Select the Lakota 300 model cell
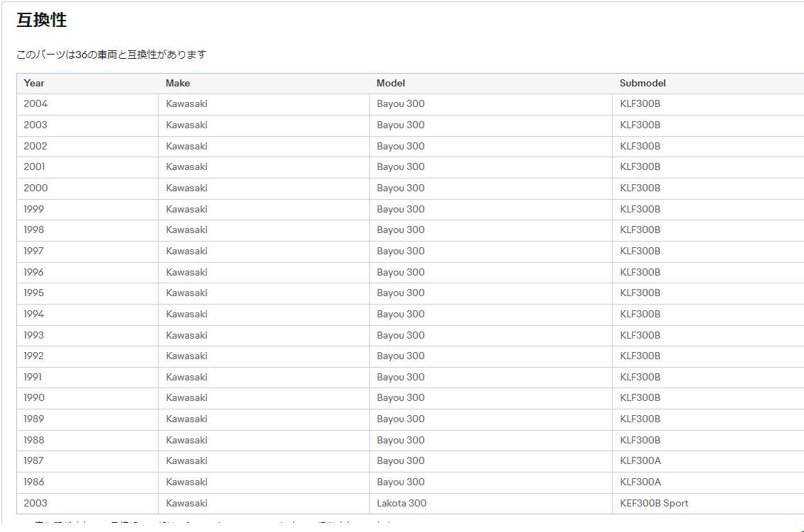The width and height of the screenshot is (804, 532). tap(401, 503)
